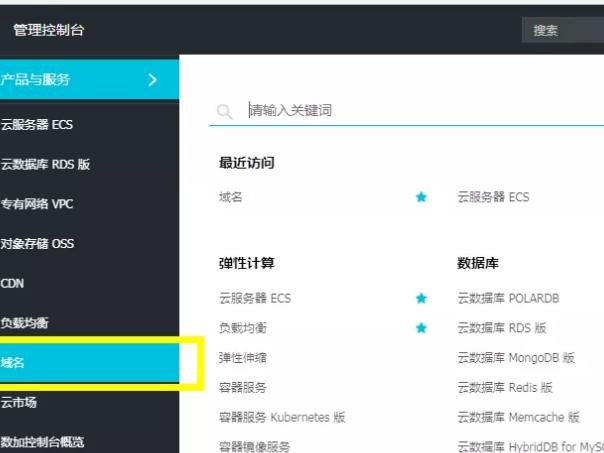The height and width of the screenshot is (453, 604).
Task: Toggle the favorite star next to 域名
Action: (421, 197)
